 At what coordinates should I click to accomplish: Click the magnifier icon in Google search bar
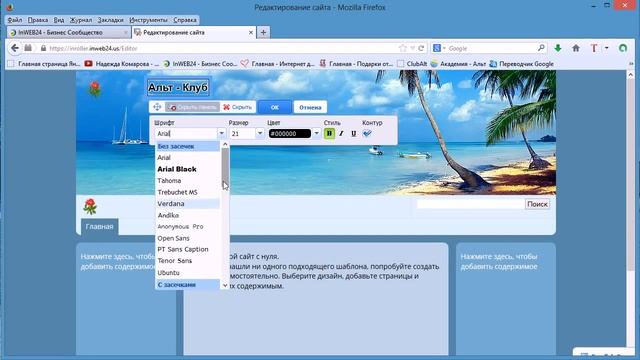click(541, 48)
